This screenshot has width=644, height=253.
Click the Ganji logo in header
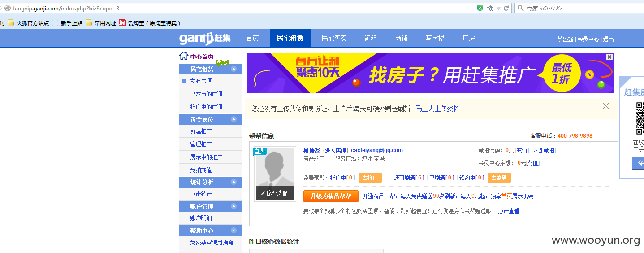[205, 39]
